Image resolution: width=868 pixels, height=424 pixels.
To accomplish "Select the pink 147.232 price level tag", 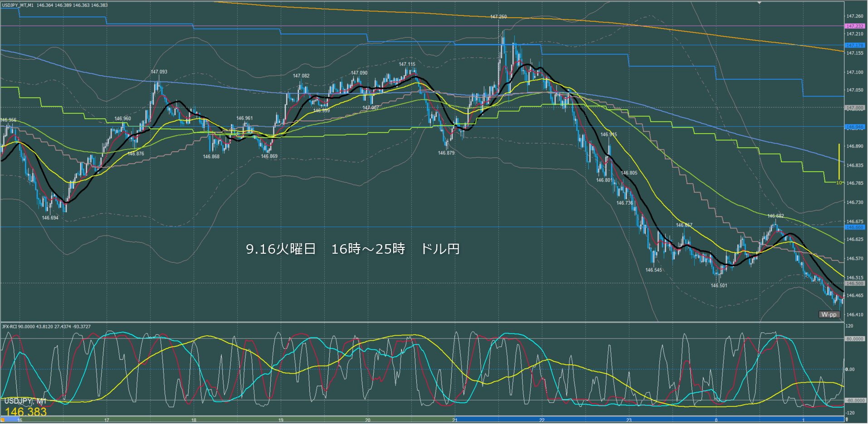I will 854,26.
